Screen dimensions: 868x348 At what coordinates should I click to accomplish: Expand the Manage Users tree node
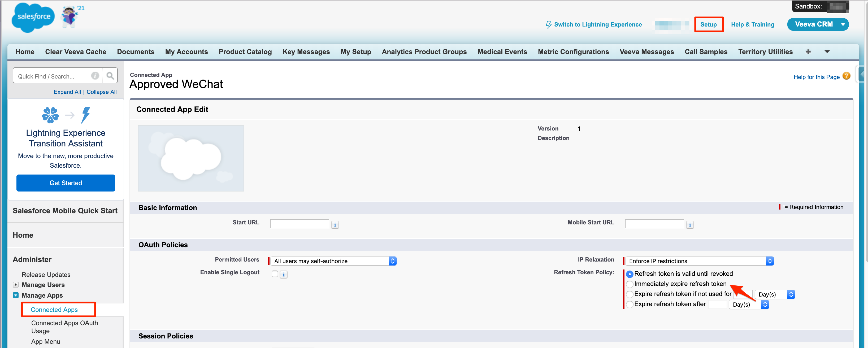(x=15, y=285)
